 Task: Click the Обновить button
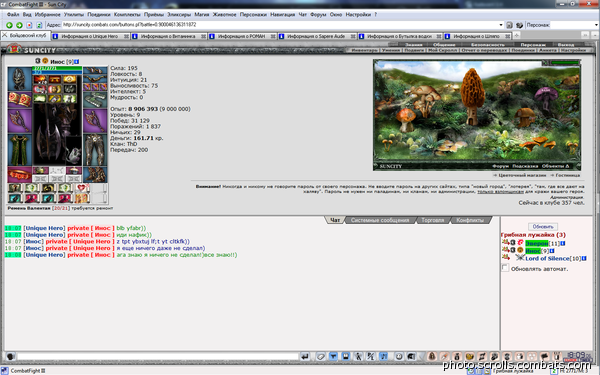tap(543, 227)
